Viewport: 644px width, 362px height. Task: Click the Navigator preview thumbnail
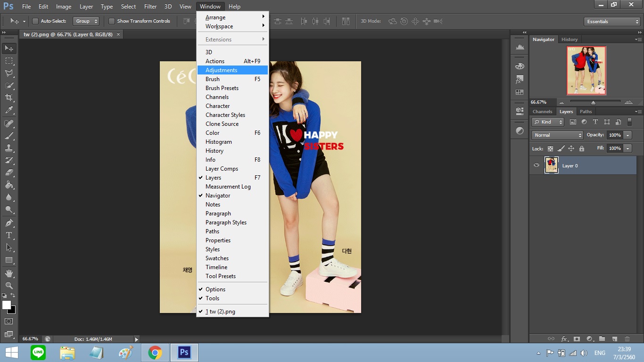click(x=586, y=70)
